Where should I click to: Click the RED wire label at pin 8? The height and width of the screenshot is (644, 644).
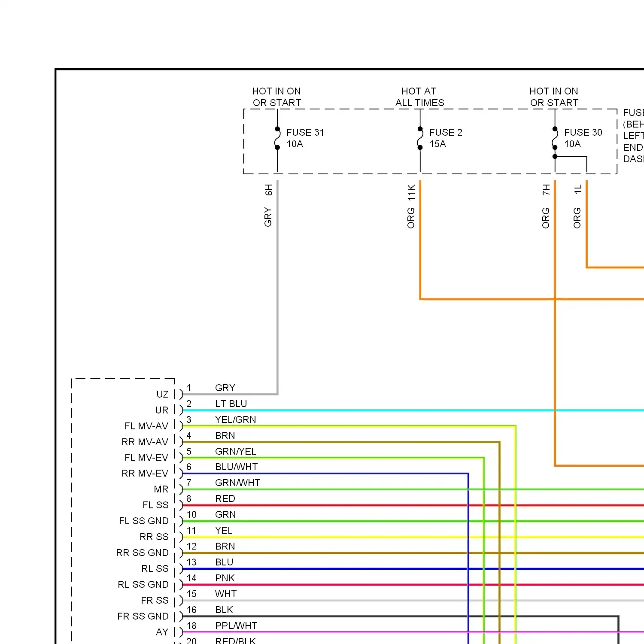[225, 498]
